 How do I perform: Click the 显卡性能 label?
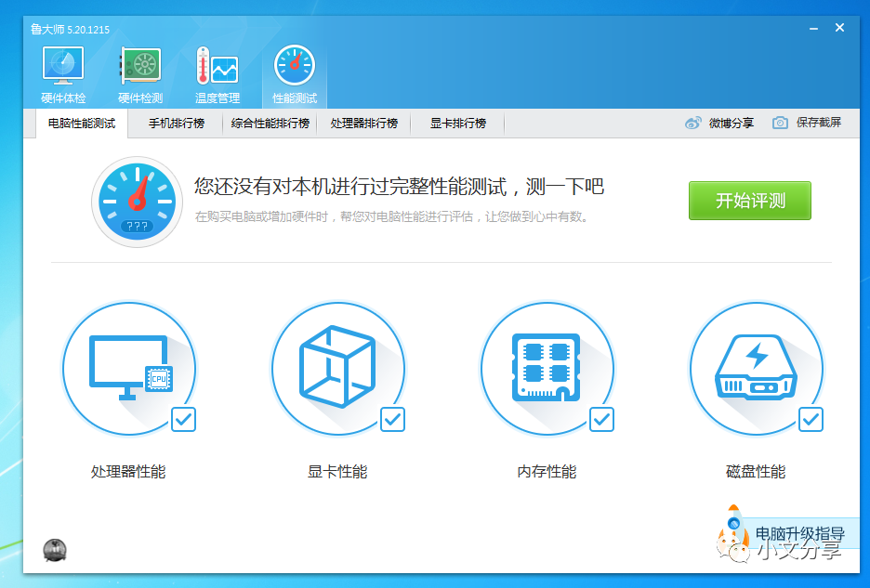click(x=337, y=472)
